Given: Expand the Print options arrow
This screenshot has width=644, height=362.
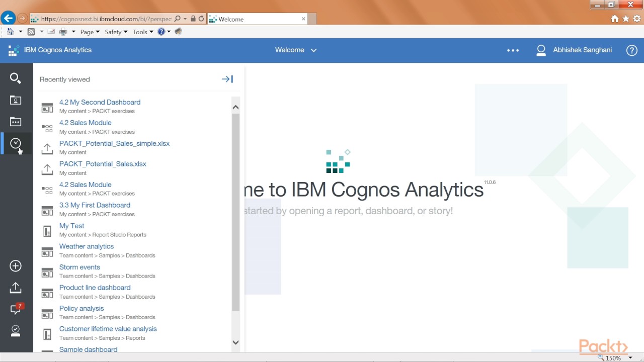Looking at the screenshot, I should pos(73,32).
